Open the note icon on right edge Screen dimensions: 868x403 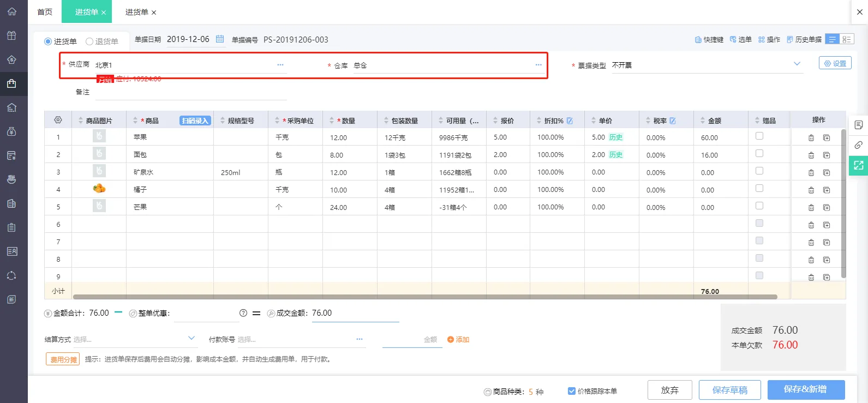tap(858, 125)
